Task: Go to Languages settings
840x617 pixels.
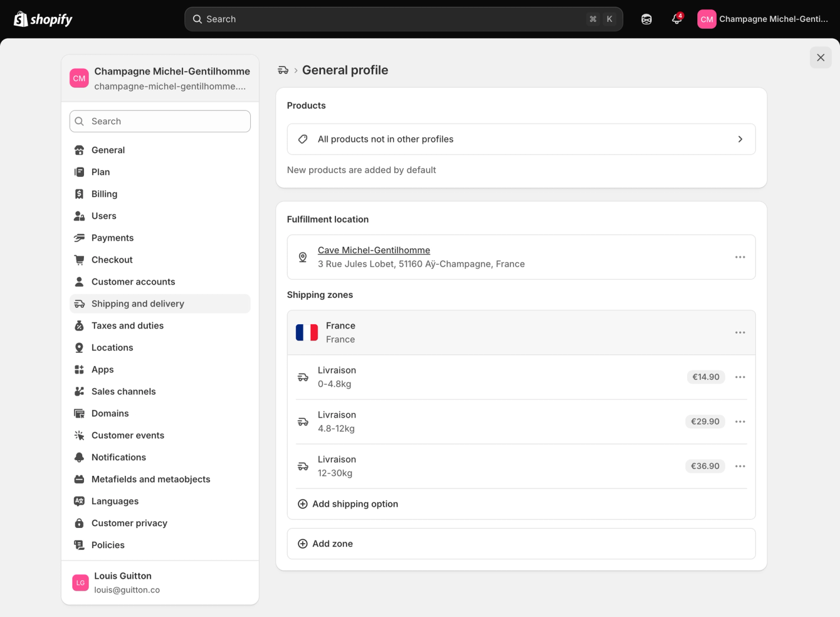Action: point(160,501)
